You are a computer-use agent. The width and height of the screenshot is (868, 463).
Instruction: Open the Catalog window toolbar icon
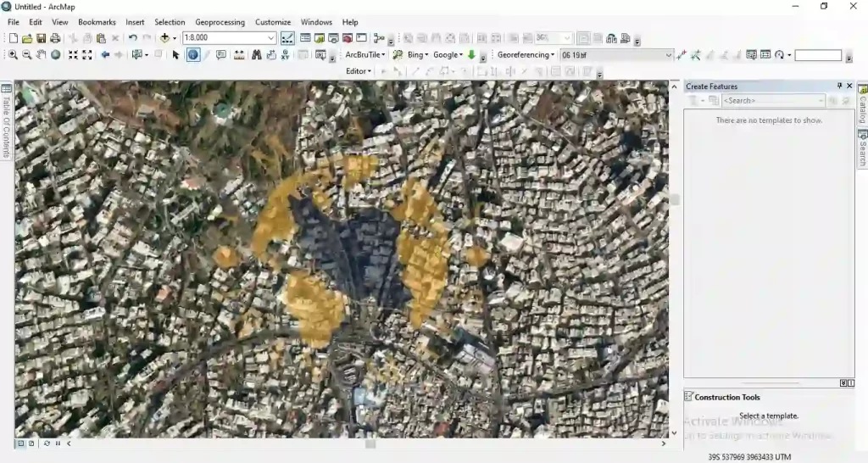(x=320, y=38)
